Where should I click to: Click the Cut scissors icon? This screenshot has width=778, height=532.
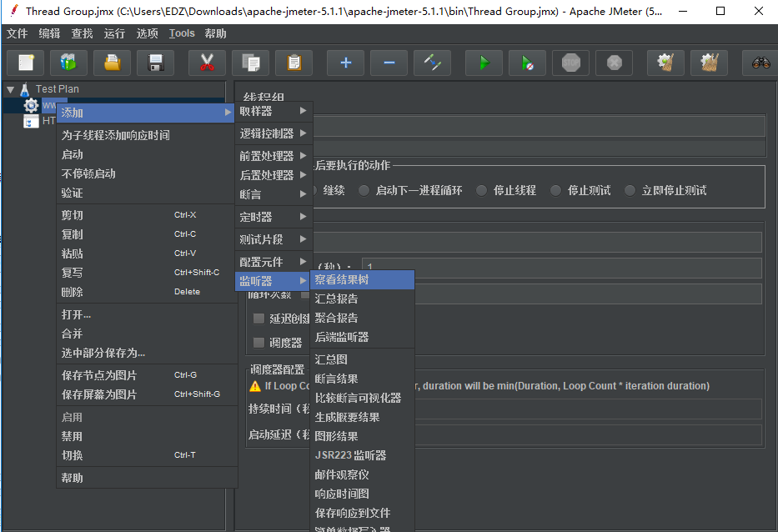[207, 63]
